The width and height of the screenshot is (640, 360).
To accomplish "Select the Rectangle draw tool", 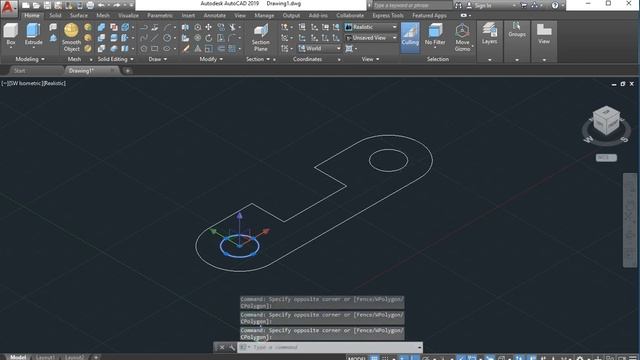I will 155,49.
